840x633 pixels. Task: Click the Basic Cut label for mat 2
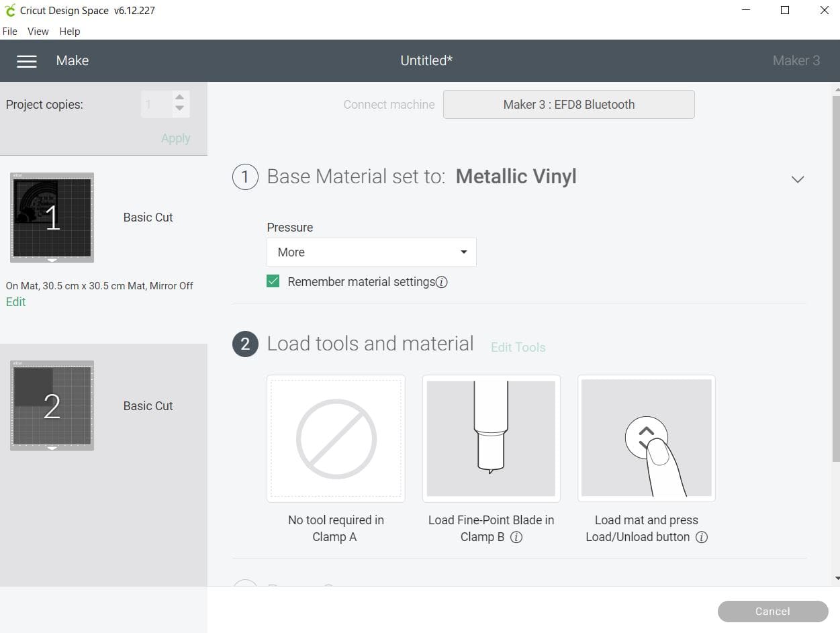[148, 406]
